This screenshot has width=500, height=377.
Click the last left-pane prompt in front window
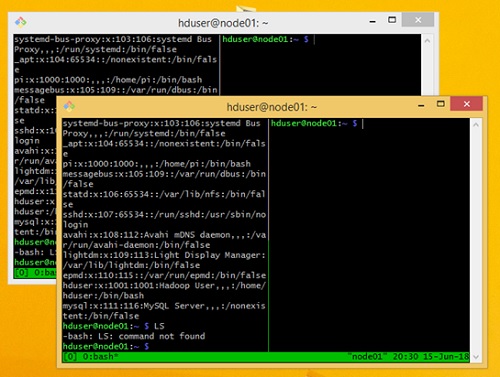(x=106, y=346)
